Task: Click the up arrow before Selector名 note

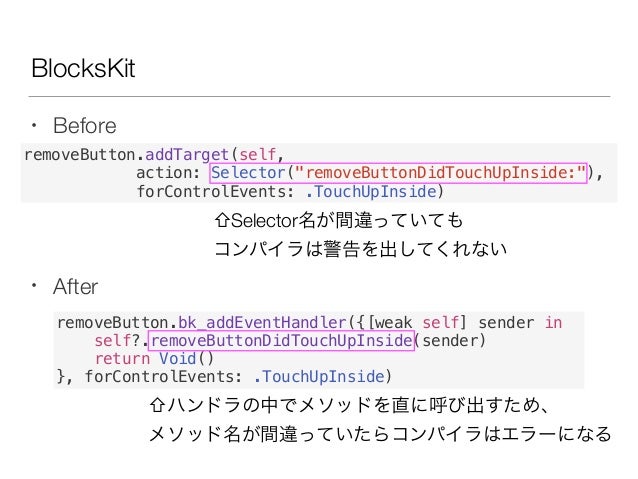Action: pyautogui.click(x=222, y=221)
